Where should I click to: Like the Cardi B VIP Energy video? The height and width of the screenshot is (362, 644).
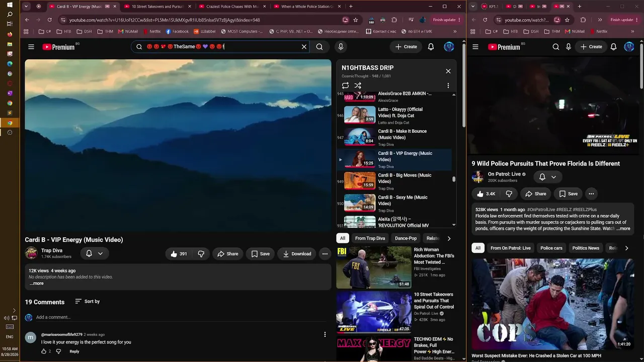pyautogui.click(x=178, y=254)
